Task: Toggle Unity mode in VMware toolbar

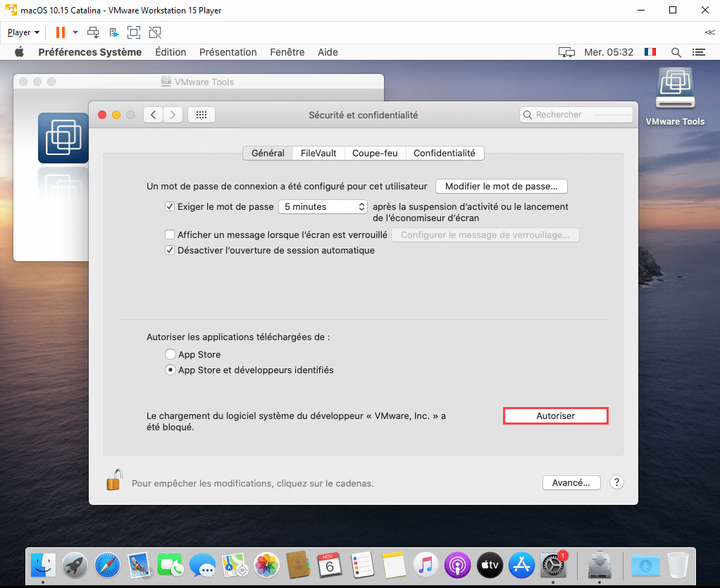Action: pyautogui.click(x=155, y=32)
